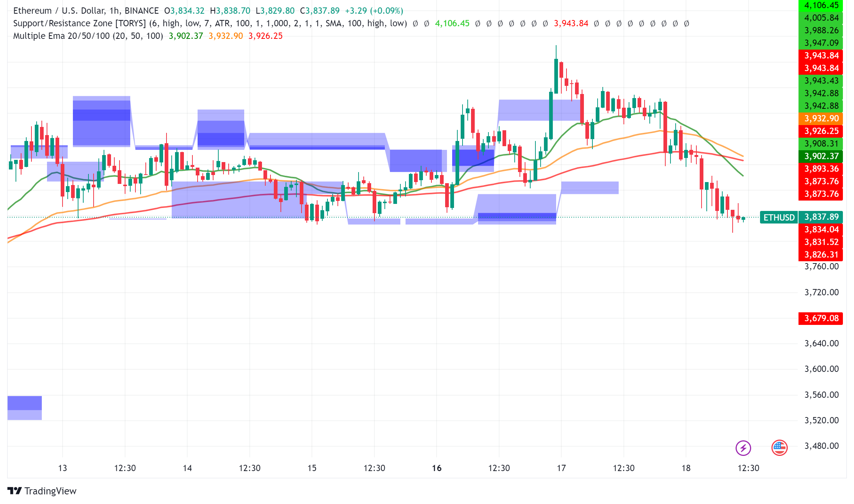854x504 pixels.
Task: Click the 4,005.84 green price axis label
Action: click(x=821, y=18)
